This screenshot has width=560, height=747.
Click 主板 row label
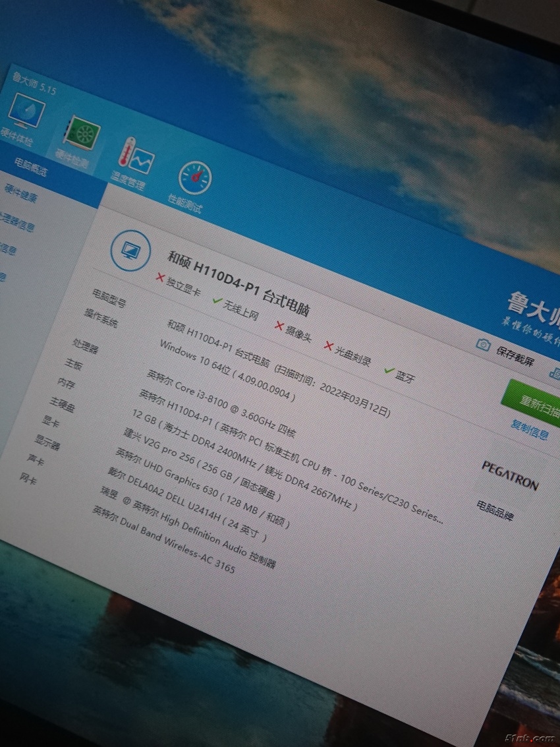(74, 364)
